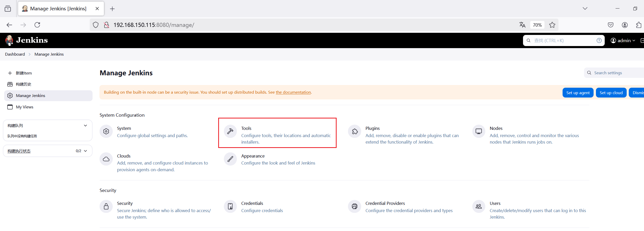644x231 pixels.
Task: Click the Tools title text
Action: 246,128
